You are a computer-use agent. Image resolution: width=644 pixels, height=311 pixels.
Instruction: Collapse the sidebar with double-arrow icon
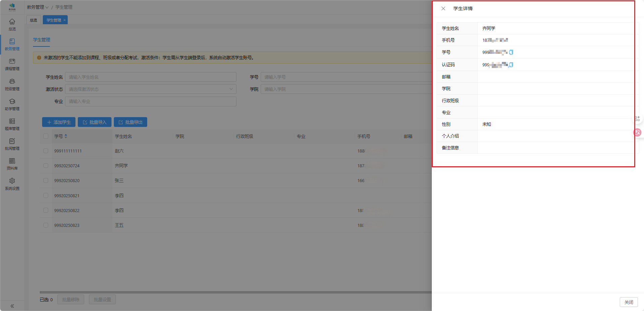point(12,306)
